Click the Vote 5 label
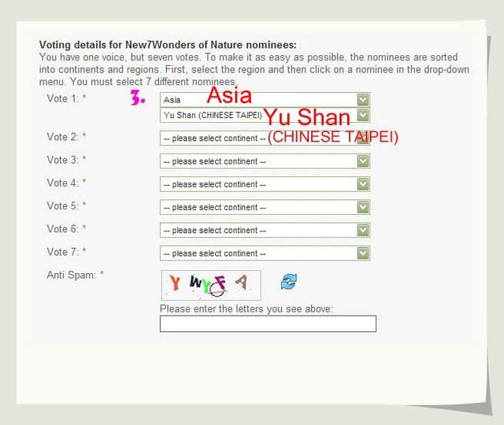The image size is (504, 425). (63, 206)
